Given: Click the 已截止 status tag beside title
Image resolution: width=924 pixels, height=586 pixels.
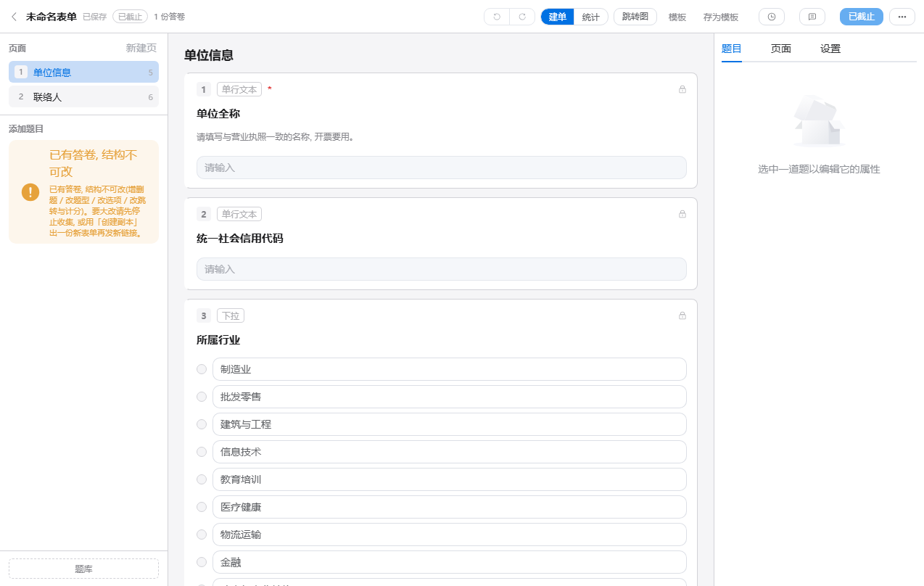Looking at the screenshot, I should click(131, 17).
